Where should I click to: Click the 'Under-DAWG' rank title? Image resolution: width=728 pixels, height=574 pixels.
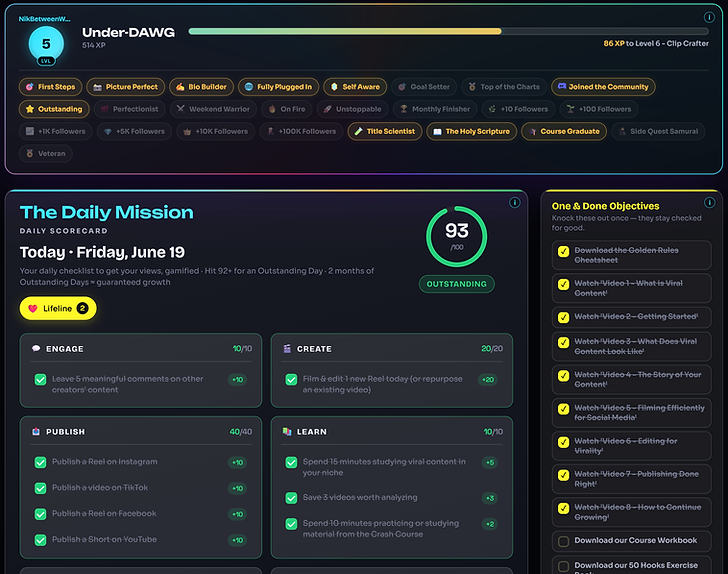[x=128, y=32]
